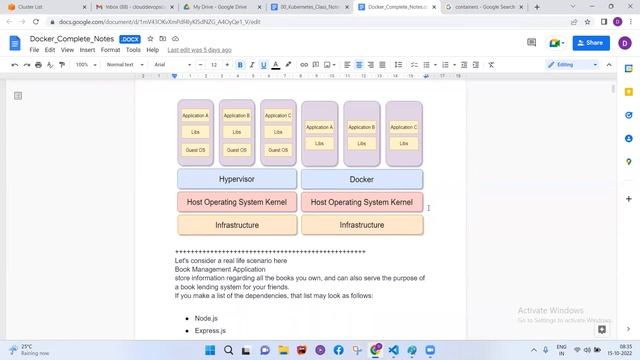Toggle italic formatting

pos(252,65)
